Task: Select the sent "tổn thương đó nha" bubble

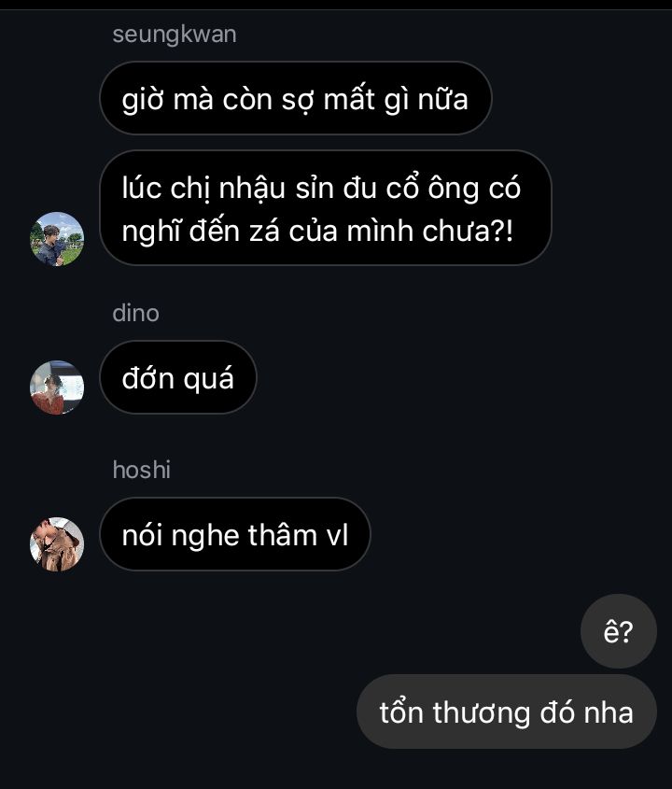Action: [x=507, y=712]
